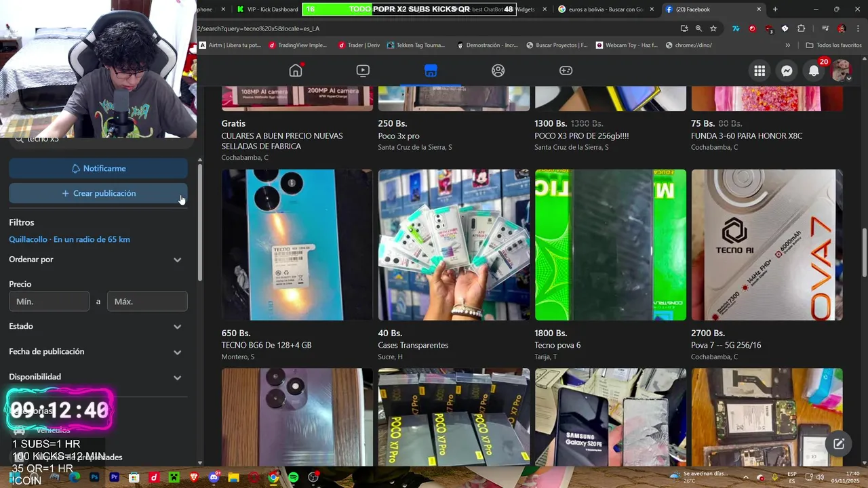Image resolution: width=868 pixels, height=488 pixels.
Task: Click FUNDA 3-60 PARA HONOR X8C title
Action: [747, 136]
